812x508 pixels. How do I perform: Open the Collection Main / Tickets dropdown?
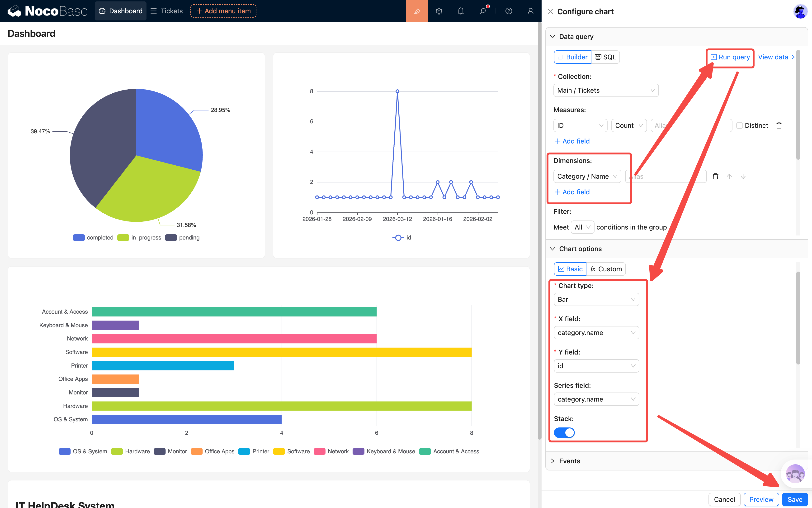tap(606, 90)
